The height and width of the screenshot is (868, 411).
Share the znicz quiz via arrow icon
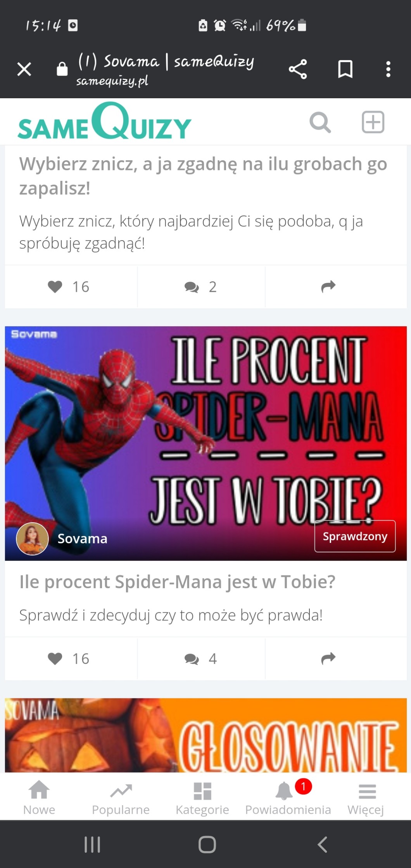[x=328, y=287]
